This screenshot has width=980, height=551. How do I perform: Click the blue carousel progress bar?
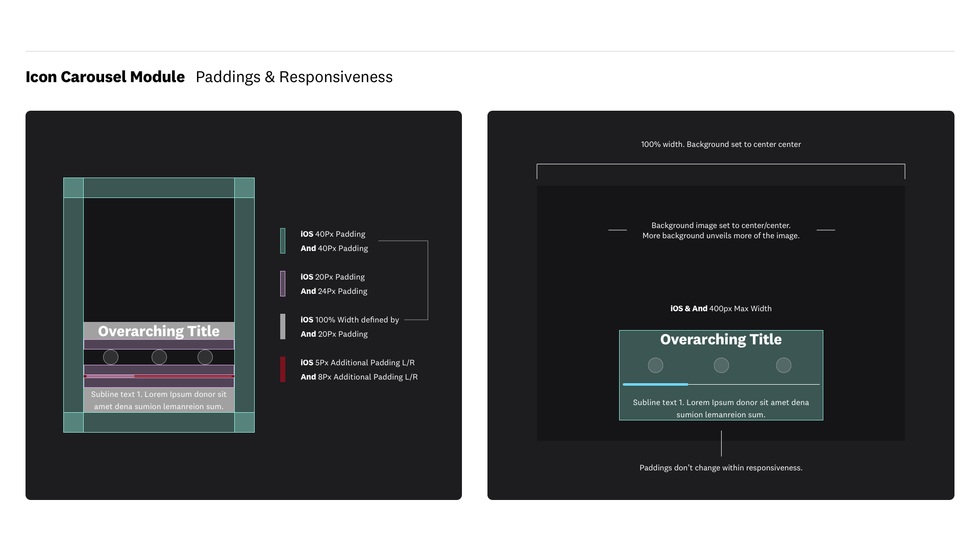[x=655, y=384]
